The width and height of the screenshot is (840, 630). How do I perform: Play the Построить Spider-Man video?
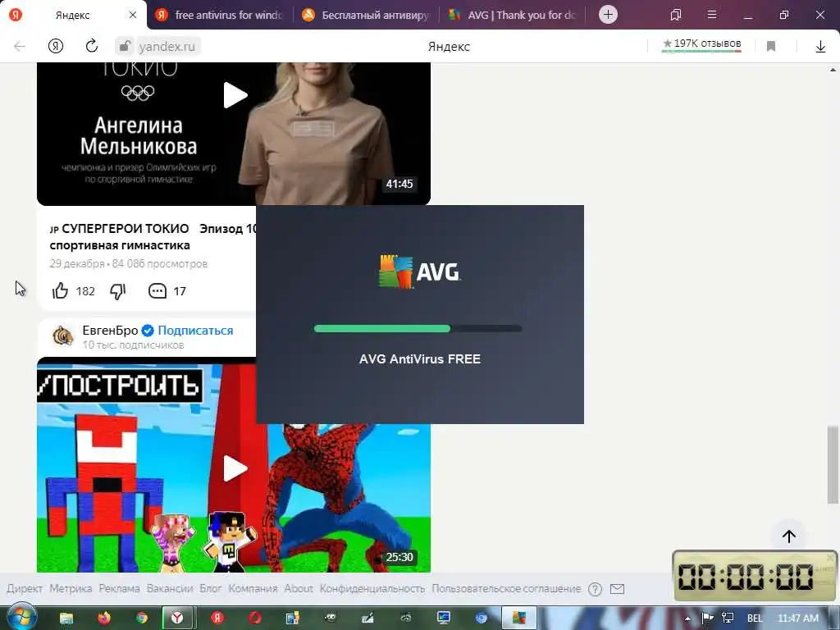[x=235, y=468]
